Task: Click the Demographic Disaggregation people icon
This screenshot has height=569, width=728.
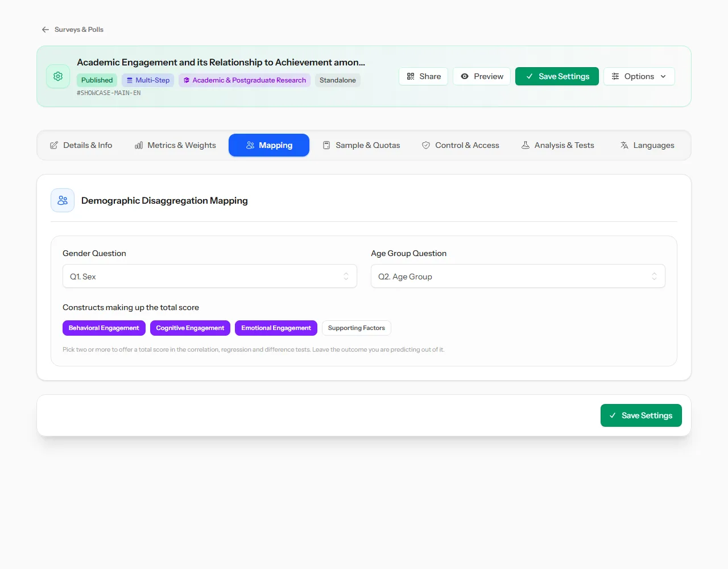Action: click(x=63, y=200)
